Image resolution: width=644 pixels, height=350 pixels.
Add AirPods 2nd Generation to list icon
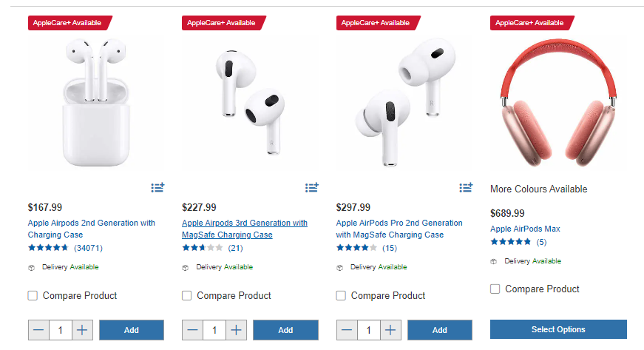coord(157,188)
